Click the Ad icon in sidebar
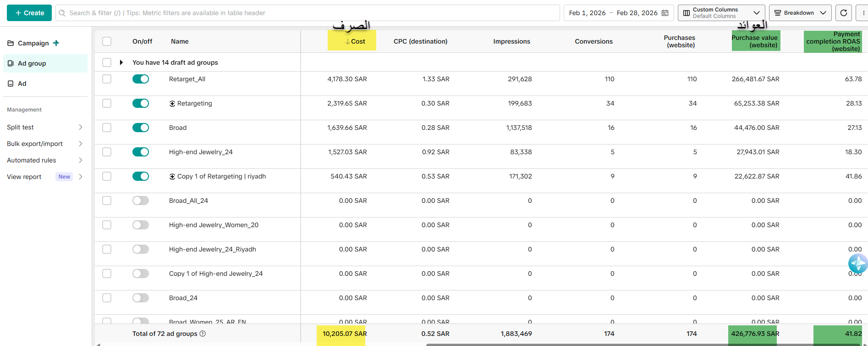Screen dimensions: 868x346 (x=11, y=84)
